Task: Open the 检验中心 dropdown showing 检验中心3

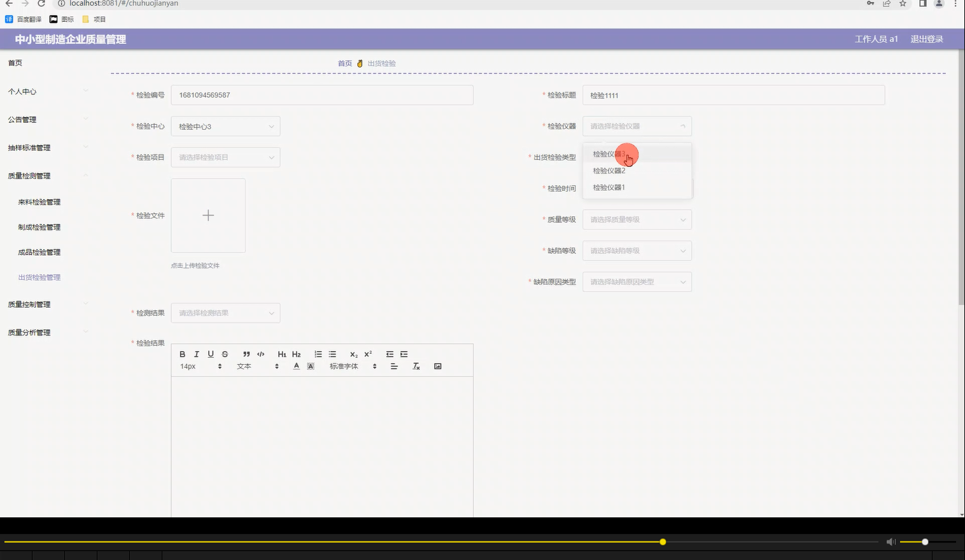Action: click(225, 126)
